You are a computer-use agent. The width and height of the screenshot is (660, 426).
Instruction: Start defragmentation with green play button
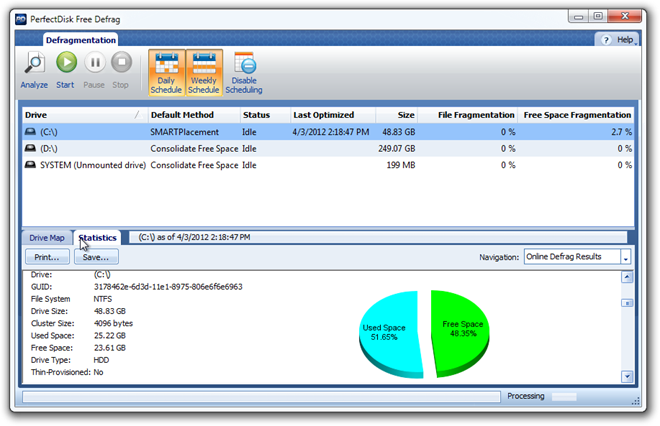pos(67,62)
